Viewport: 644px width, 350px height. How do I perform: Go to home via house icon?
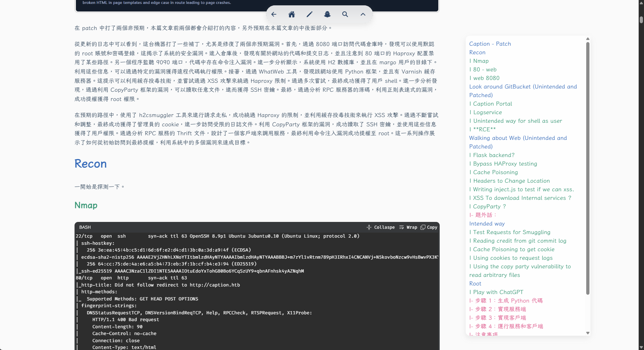point(292,14)
